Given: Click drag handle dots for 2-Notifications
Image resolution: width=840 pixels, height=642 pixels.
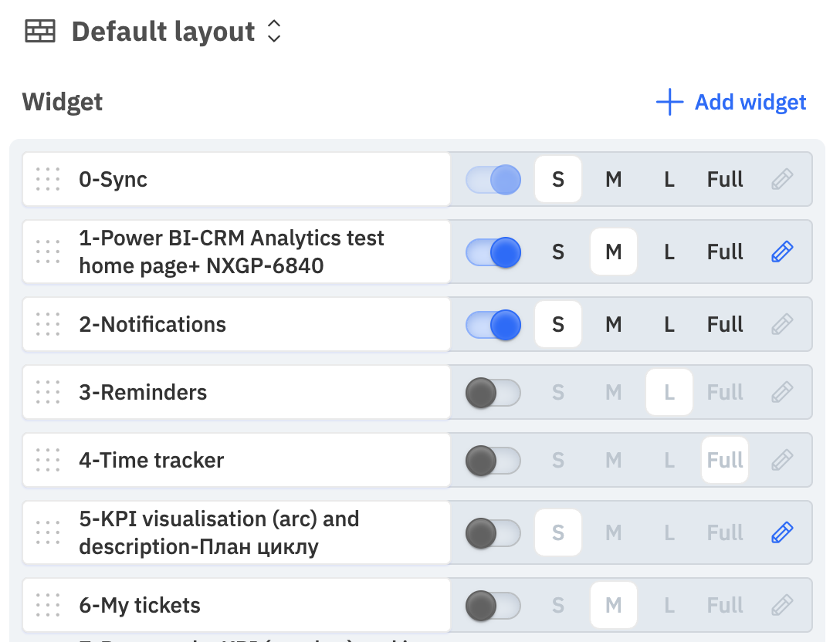Looking at the screenshot, I should pyautogui.click(x=48, y=324).
